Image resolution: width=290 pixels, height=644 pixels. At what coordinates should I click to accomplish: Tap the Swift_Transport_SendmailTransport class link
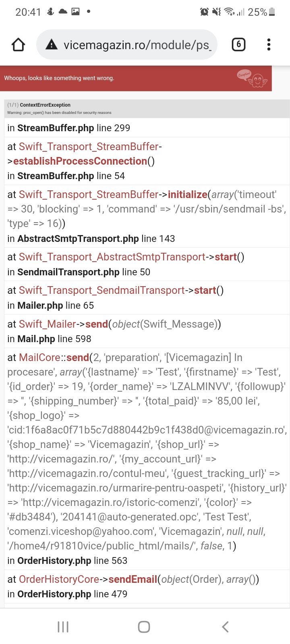coord(102,291)
